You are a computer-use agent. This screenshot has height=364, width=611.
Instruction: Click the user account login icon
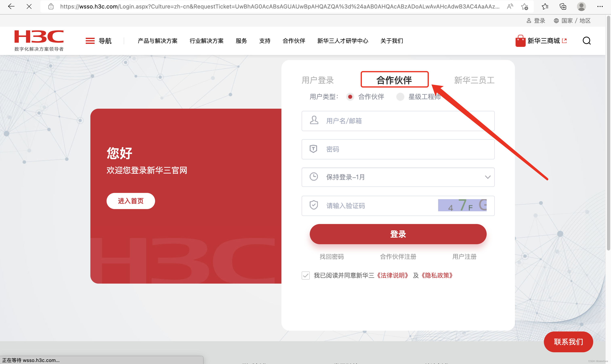pyautogui.click(x=528, y=20)
